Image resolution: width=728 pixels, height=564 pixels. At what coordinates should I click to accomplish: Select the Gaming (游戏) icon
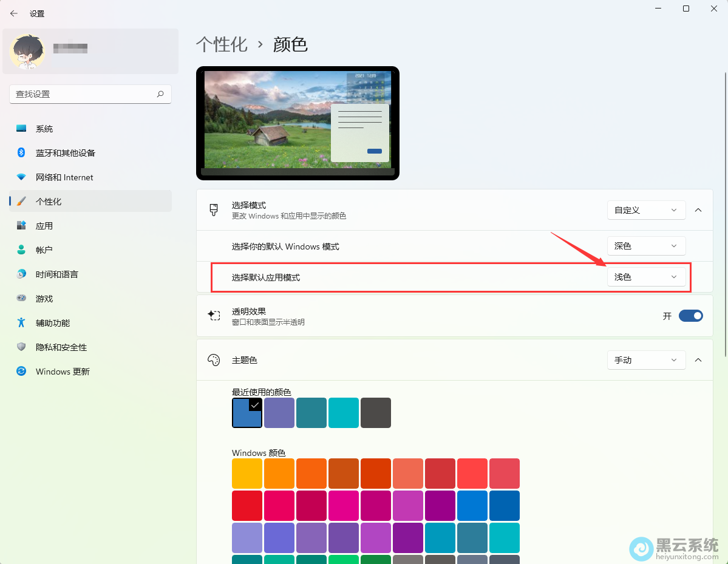21,299
